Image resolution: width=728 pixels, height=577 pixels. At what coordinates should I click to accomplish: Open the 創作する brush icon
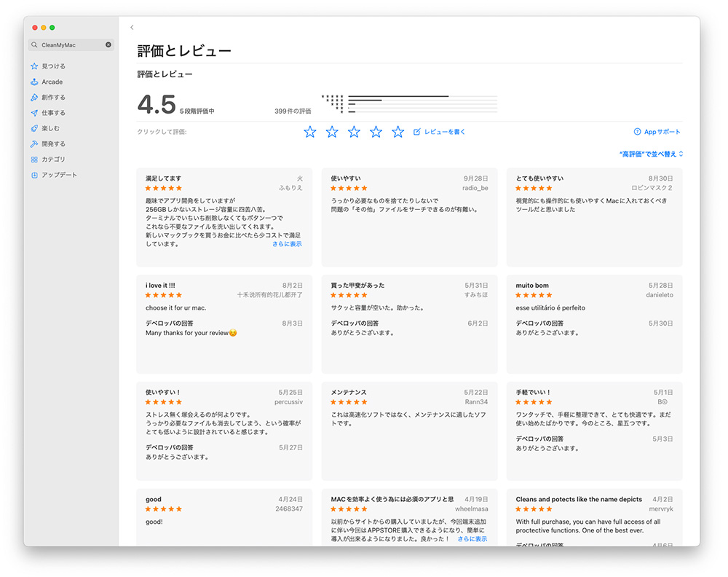[x=34, y=97]
